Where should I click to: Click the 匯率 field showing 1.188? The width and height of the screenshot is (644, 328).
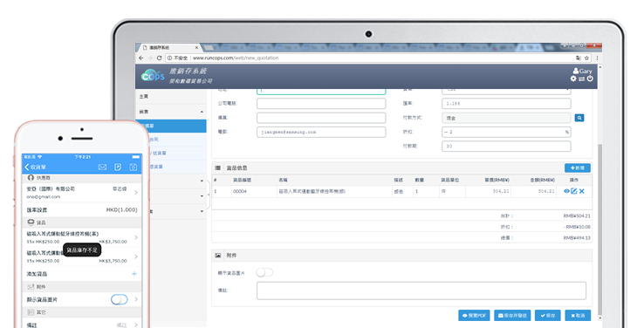click(x=506, y=104)
